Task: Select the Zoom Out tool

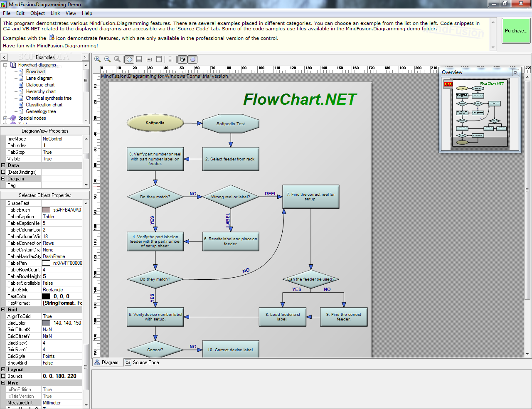Action: pyautogui.click(x=107, y=59)
